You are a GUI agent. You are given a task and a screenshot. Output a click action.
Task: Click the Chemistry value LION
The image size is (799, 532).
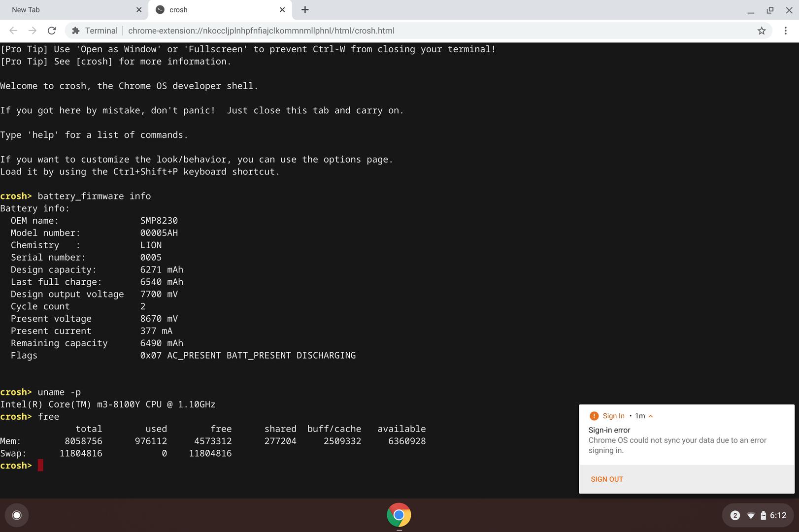point(151,245)
